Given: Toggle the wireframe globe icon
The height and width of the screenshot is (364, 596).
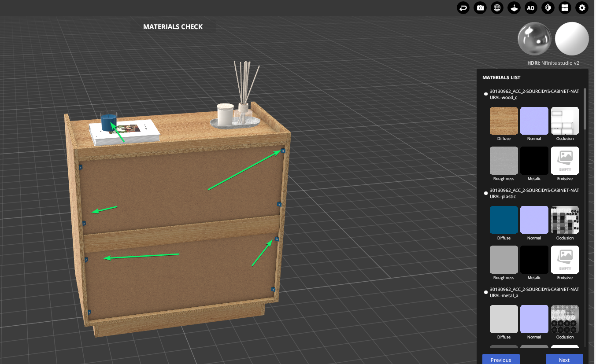Looking at the screenshot, I should pos(497,8).
